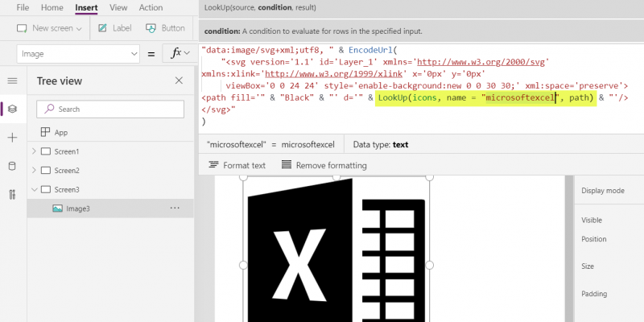Click the Data type: text indicator

pos(380,145)
